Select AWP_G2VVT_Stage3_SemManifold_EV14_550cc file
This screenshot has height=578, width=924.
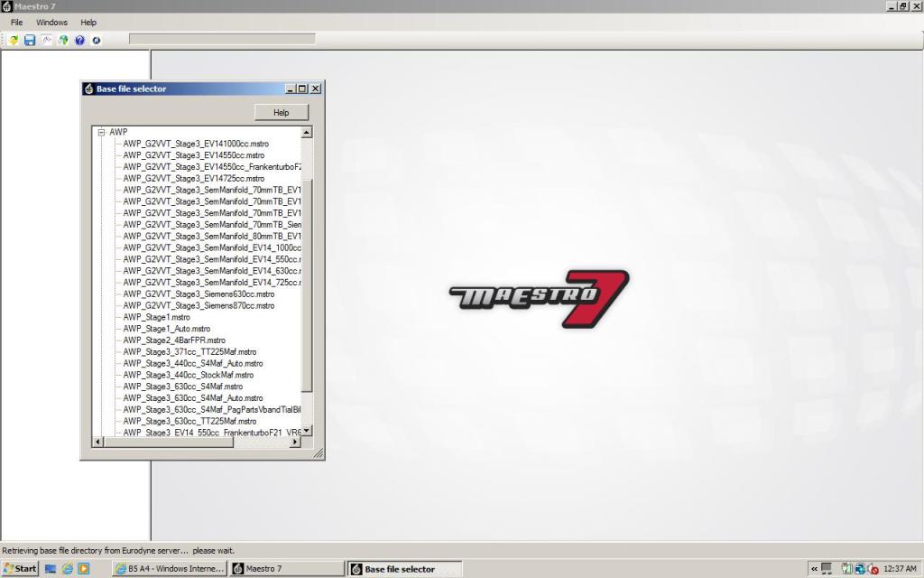tap(211, 259)
